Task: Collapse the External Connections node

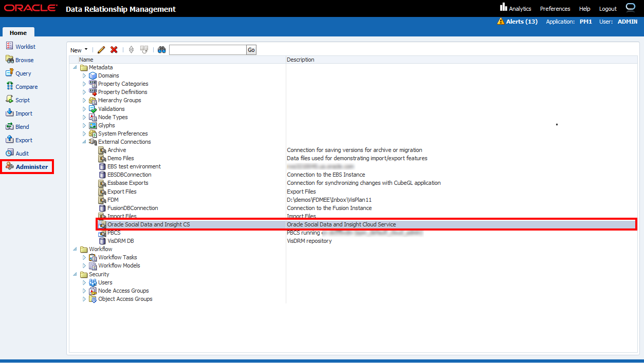Action: click(x=84, y=142)
